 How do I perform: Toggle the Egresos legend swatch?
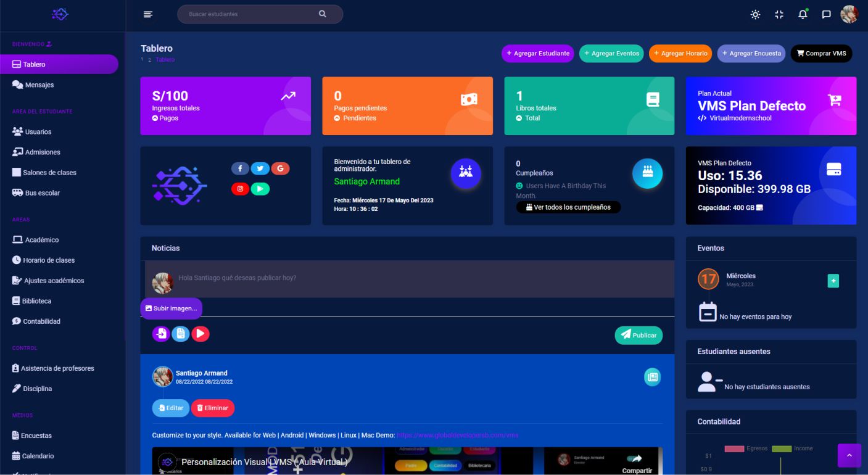(734, 448)
